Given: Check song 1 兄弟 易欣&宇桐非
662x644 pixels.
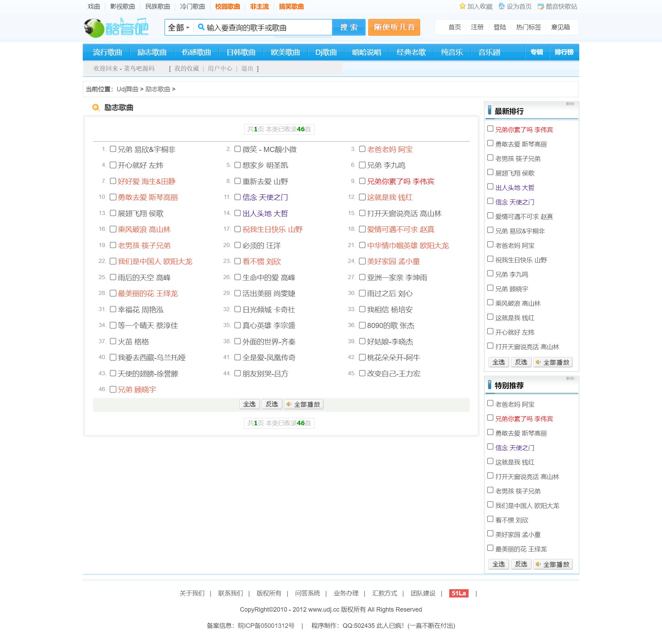Looking at the screenshot, I should [x=113, y=149].
